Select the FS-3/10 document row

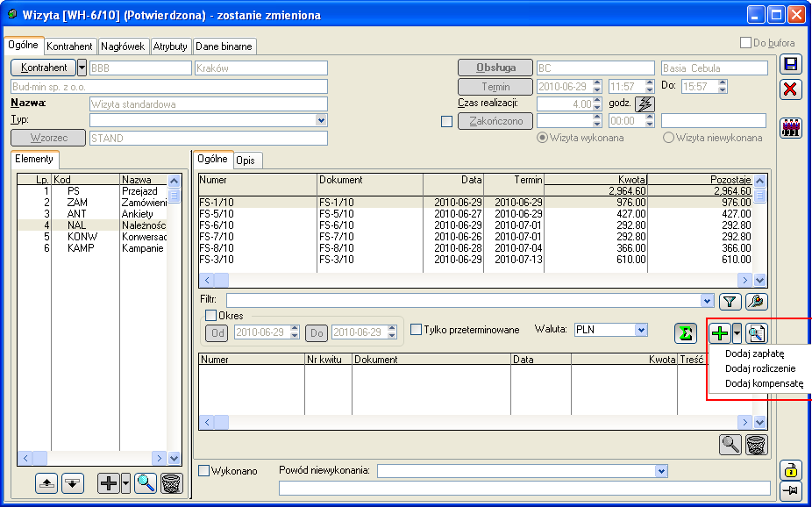476,260
